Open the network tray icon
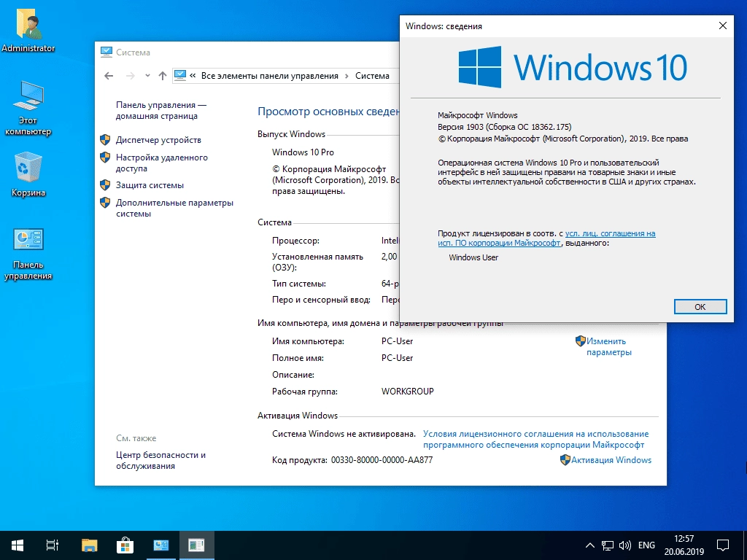The image size is (747, 560). pyautogui.click(x=608, y=545)
